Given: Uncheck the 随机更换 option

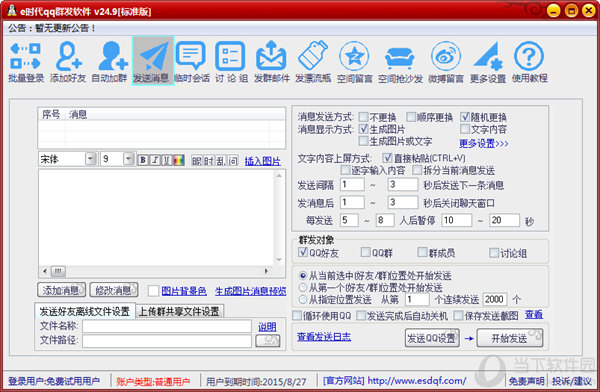Looking at the screenshot, I should (x=465, y=116).
